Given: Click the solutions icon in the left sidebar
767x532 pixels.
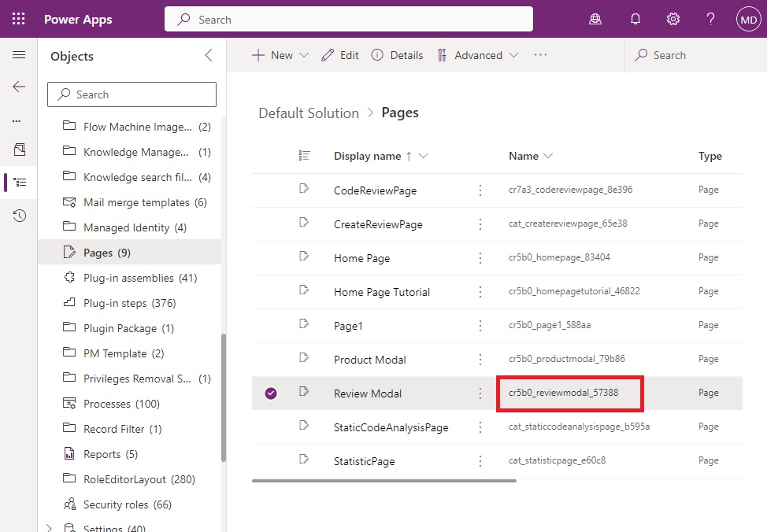Looking at the screenshot, I should click(x=18, y=151).
